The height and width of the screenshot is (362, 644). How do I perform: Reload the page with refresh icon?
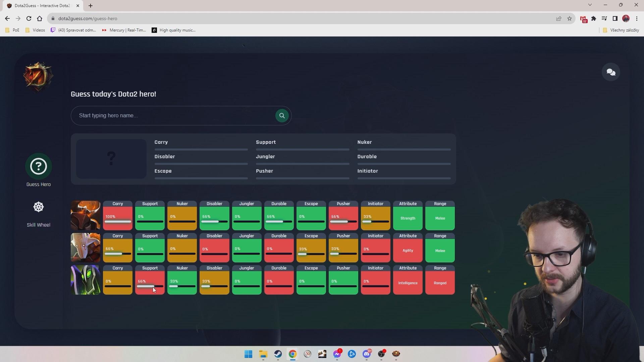pyautogui.click(x=29, y=18)
